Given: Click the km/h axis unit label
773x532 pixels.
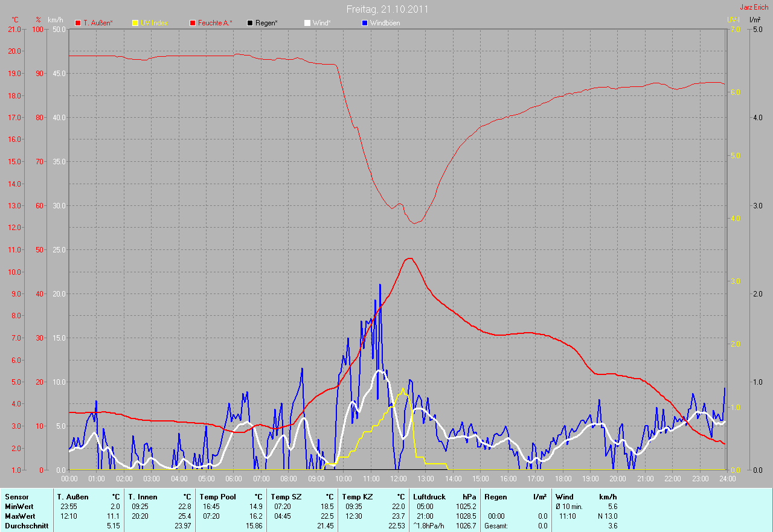Looking at the screenshot, I should coord(56,20).
